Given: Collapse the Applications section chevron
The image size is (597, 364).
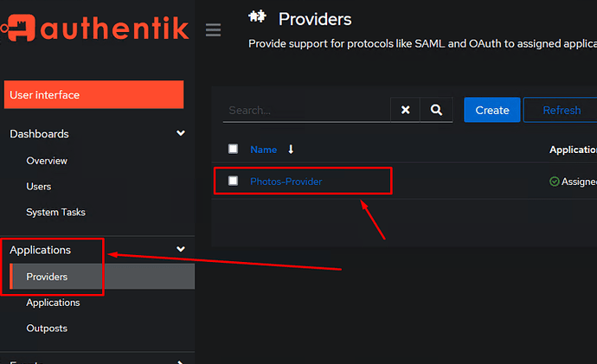Looking at the screenshot, I should point(181,249).
